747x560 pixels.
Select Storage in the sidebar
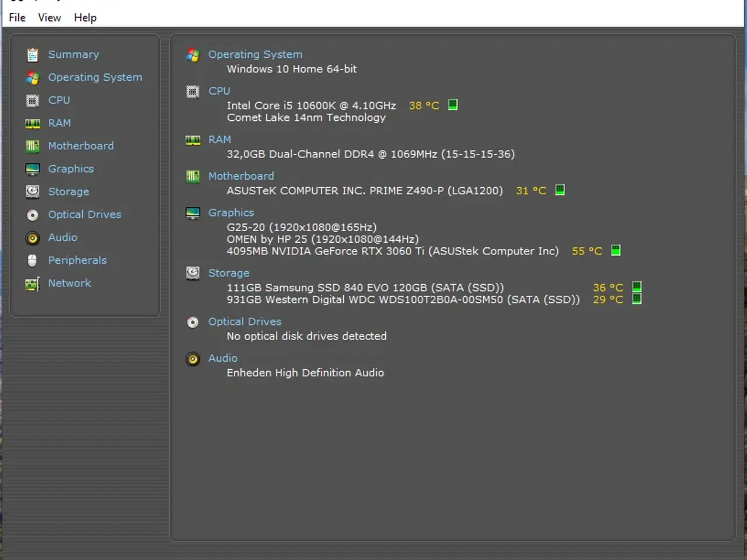point(69,191)
